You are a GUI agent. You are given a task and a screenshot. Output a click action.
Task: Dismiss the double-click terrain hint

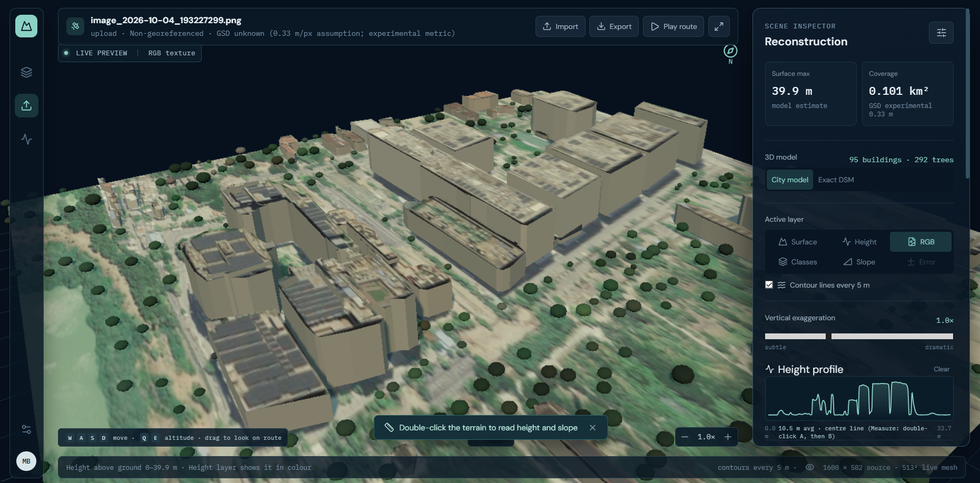point(592,428)
